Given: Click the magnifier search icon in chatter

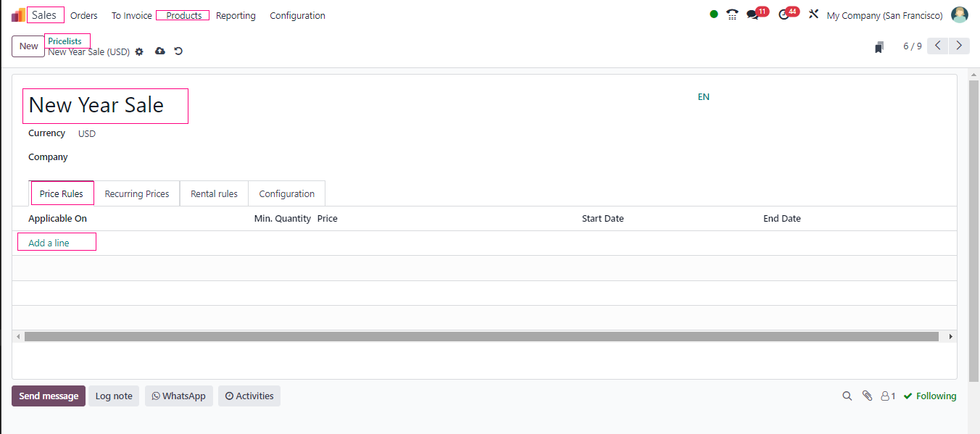Looking at the screenshot, I should (847, 396).
